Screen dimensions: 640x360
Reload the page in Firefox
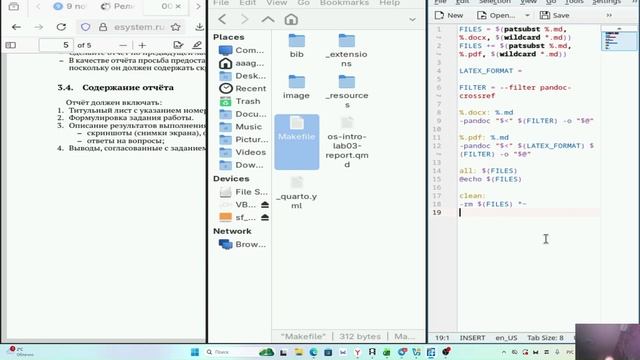pyautogui.click(x=61, y=27)
